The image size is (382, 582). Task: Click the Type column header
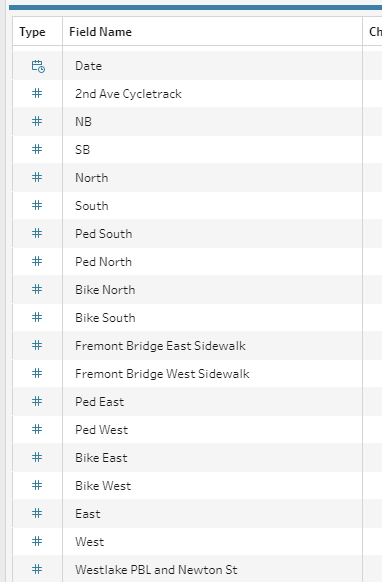pyautogui.click(x=32, y=32)
